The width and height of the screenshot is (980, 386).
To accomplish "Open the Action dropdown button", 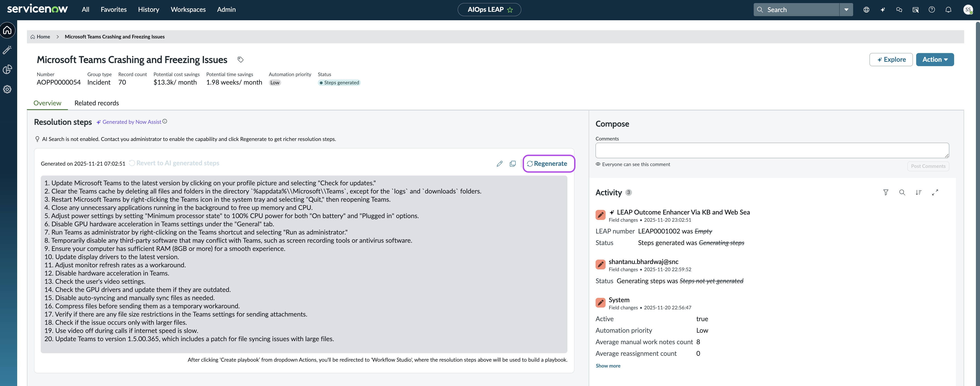I will (935, 60).
